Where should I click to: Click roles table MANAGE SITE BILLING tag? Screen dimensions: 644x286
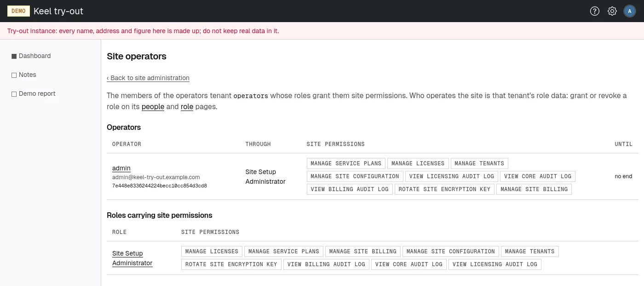(363, 251)
